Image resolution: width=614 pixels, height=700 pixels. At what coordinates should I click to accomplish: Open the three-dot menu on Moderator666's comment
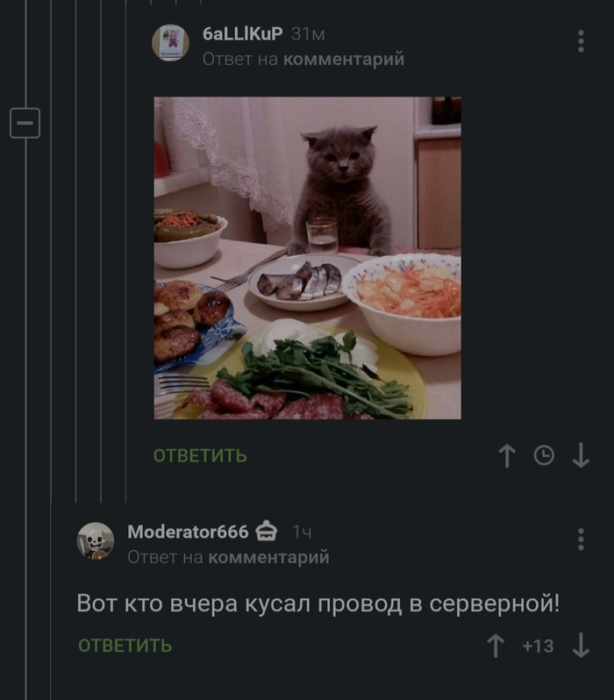point(581,539)
